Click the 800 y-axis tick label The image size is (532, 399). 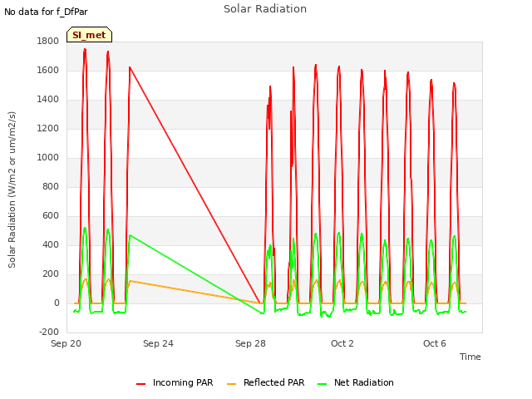click(x=51, y=186)
